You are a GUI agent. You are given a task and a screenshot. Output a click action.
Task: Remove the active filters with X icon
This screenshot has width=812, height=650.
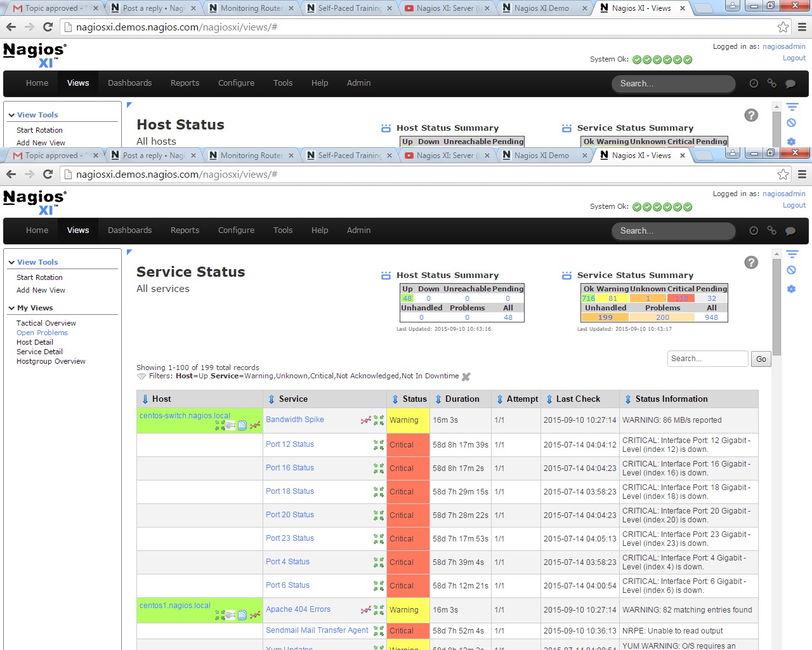tap(466, 376)
